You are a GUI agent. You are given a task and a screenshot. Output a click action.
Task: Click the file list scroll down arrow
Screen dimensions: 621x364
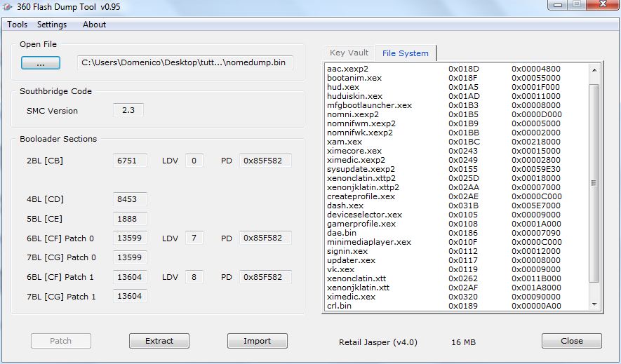coord(594,304)
